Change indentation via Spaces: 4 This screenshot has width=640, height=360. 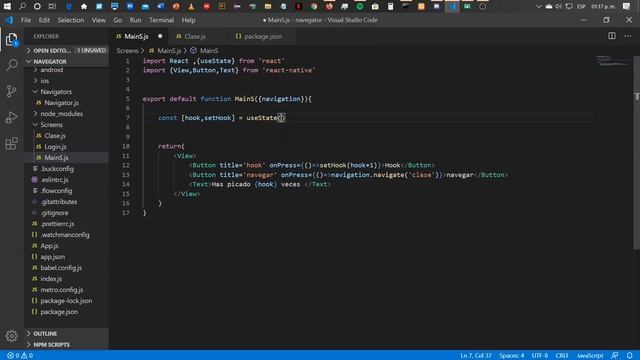click(x=511, y=356)
